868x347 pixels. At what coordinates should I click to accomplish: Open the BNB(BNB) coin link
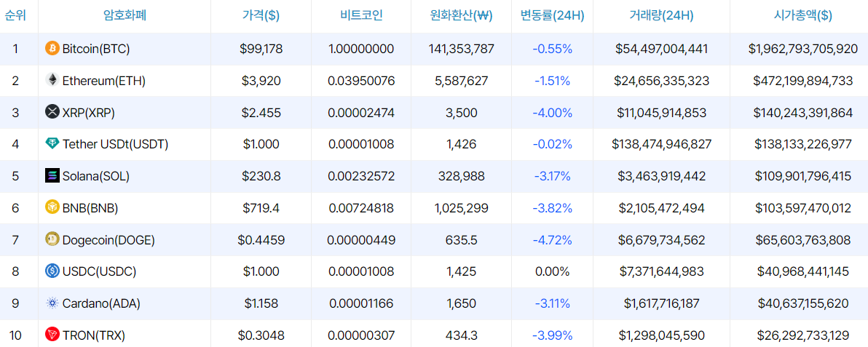(90, 208)
